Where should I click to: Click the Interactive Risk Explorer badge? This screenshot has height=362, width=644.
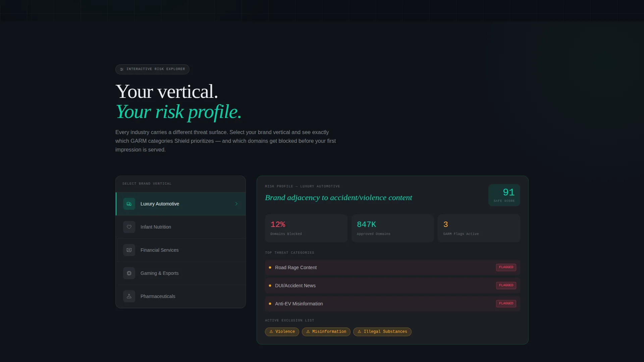tap(152, 69)
